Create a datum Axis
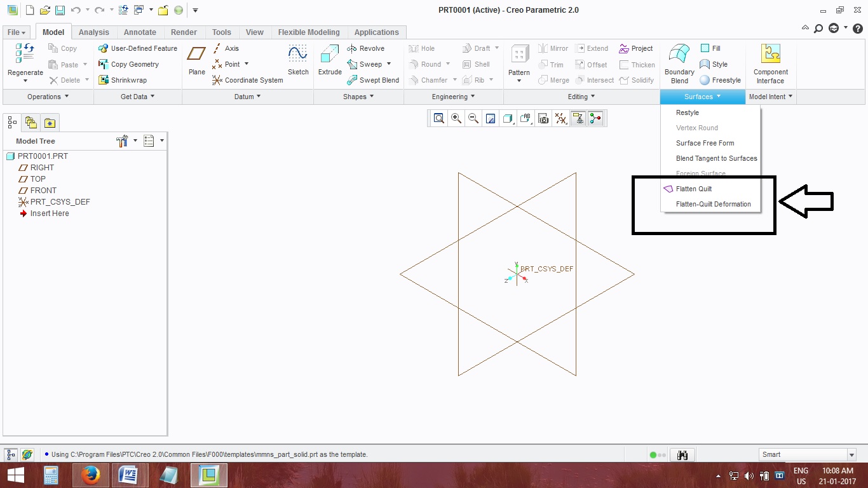Viewport: 868px width, 488px height. click(226, 48)
